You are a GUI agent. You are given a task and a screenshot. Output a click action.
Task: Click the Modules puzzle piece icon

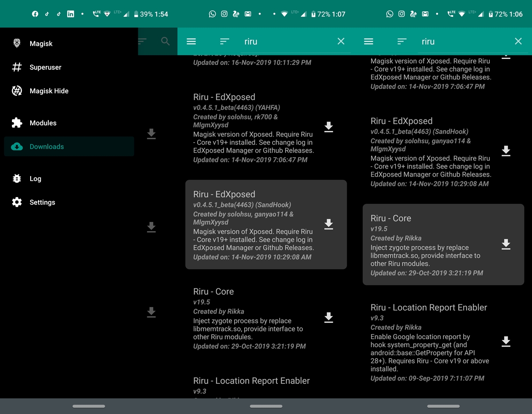coord(17,123)
